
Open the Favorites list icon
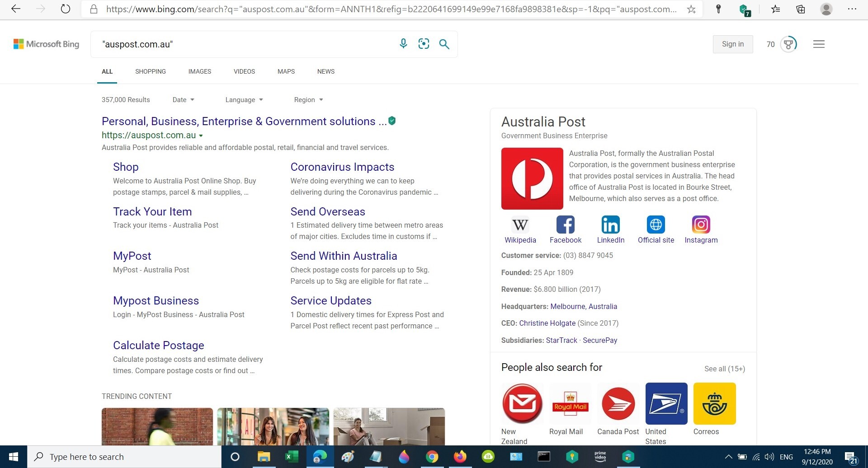[x=776, y=9]
